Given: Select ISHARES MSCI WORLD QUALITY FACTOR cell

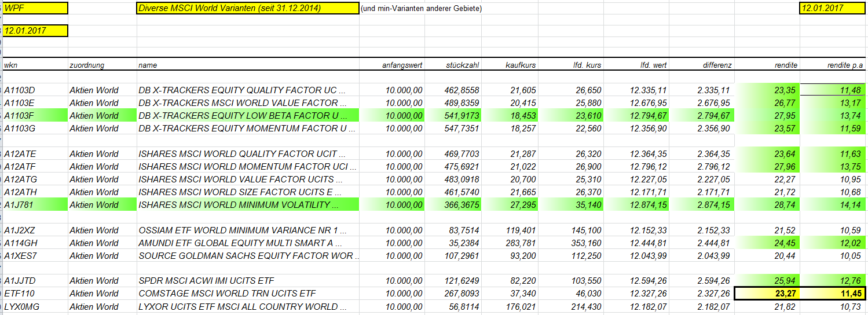Looking at the screenshot, I should (x=248, y=153).
